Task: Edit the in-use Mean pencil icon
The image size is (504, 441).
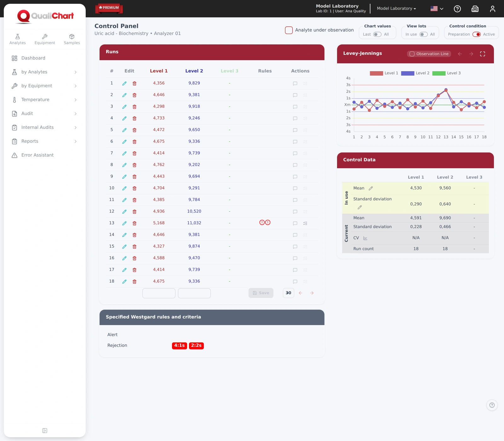Action: coord(371,188)
